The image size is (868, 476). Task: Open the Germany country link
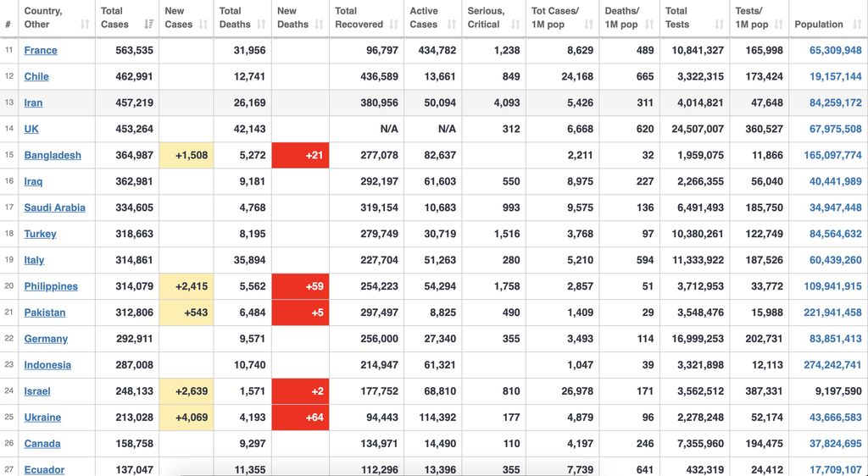point(46,339)
